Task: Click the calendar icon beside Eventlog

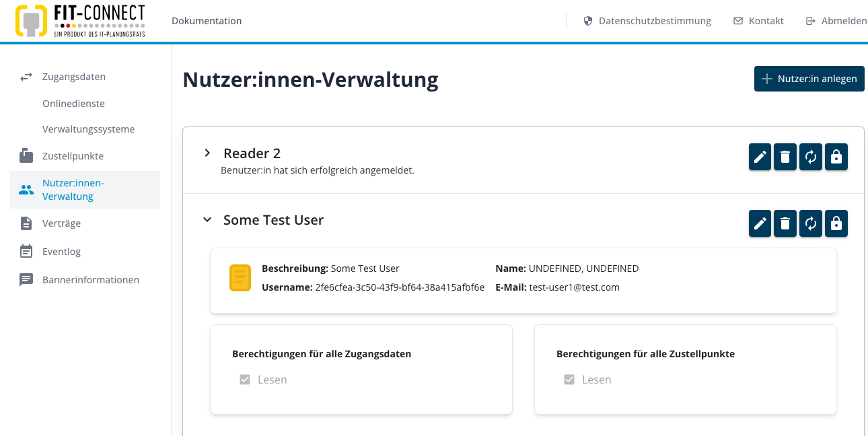Action: pyautogui.click(x=26, y=251)
